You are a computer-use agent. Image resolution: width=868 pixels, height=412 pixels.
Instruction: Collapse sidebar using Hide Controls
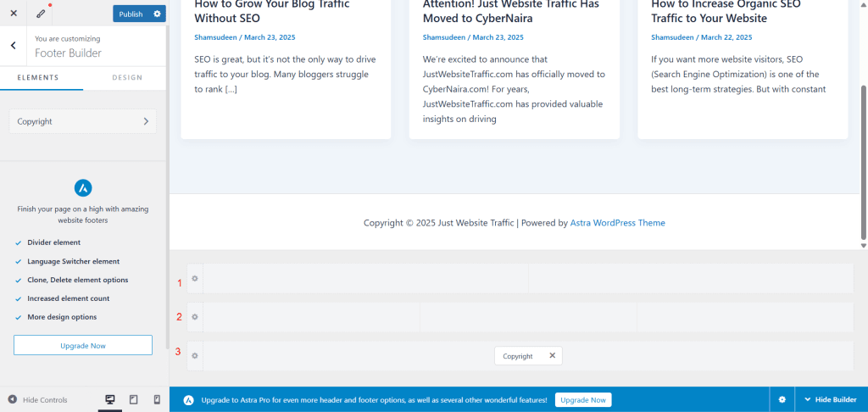pyautogui.click(x=38, y=399)
